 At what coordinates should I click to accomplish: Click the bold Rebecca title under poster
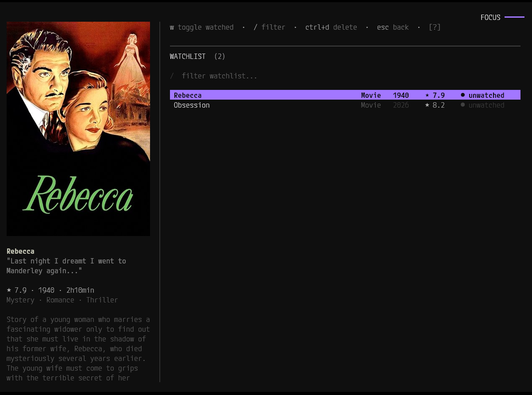point(20,251)
